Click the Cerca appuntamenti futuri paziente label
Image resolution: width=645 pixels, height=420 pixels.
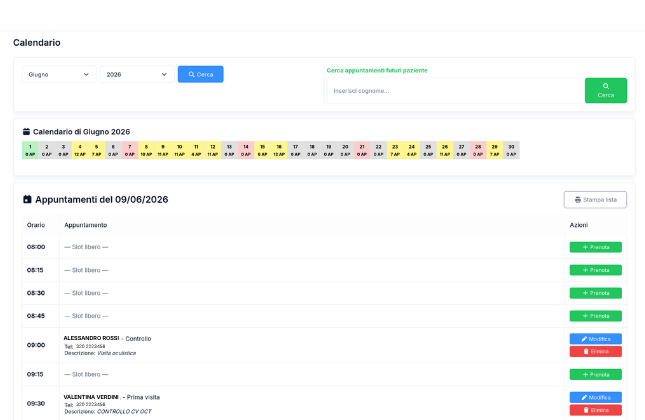point(377,70)
